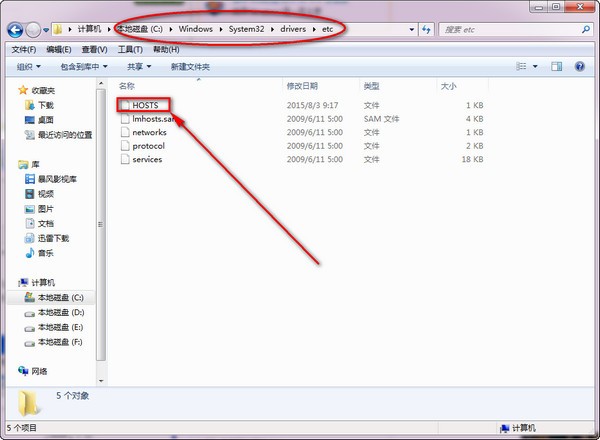Open the 共享 dropdown in toolbar
This screenshot has height=440, width=600.
[x=136, y=67]
